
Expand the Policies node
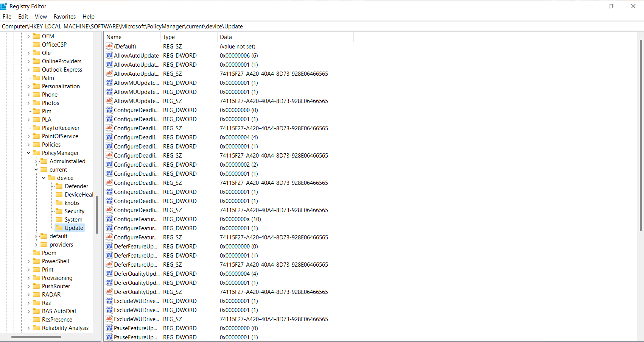click(x=28, y=145)
